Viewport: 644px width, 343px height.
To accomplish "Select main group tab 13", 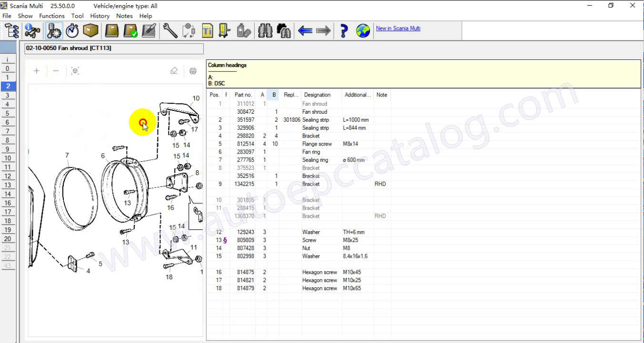I will (x=8, y=185).
